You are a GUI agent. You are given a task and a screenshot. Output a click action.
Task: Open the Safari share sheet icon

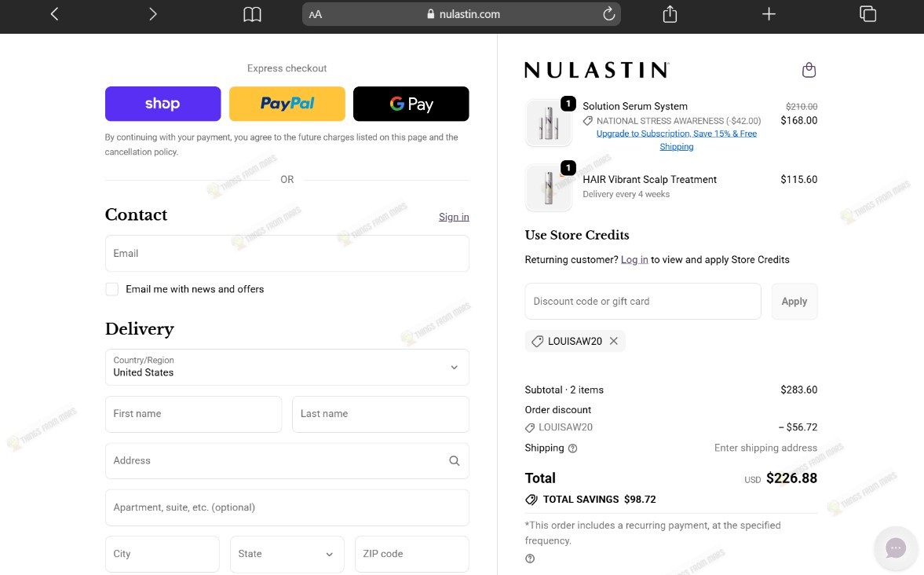click(x=670, y=13)
